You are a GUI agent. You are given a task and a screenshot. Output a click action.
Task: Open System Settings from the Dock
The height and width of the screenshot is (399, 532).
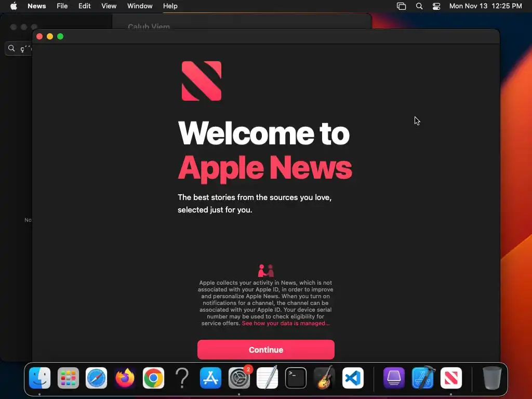tap(239, 378)
